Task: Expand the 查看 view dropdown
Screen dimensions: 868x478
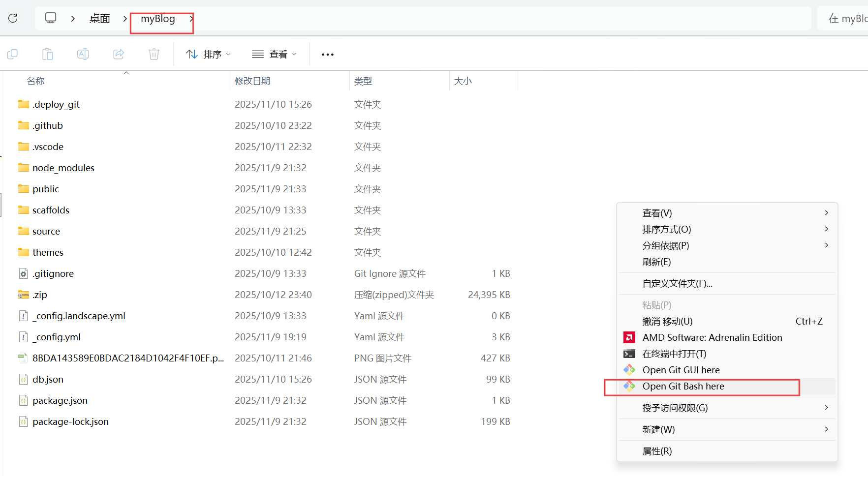Action: 274,54
